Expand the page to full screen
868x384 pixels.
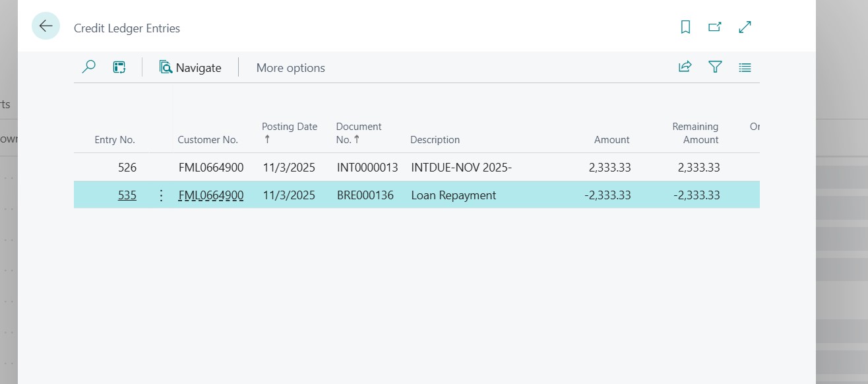point(745,27)
